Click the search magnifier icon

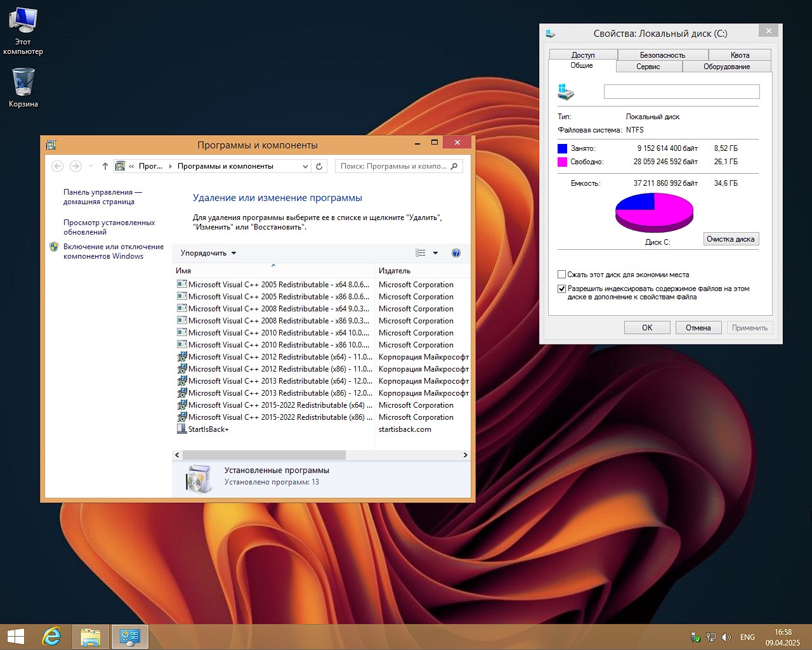(454, 166)
